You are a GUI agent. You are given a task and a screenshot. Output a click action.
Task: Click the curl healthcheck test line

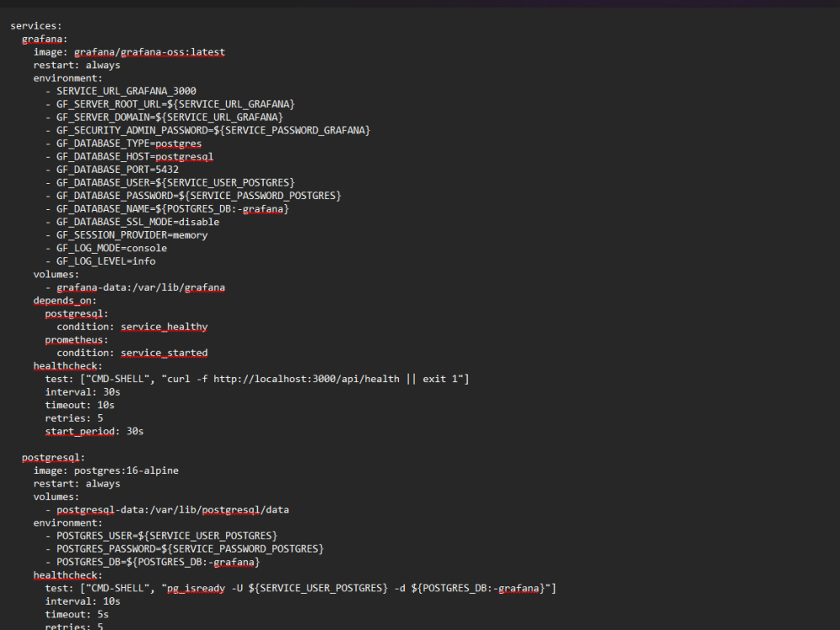[257, 379]
